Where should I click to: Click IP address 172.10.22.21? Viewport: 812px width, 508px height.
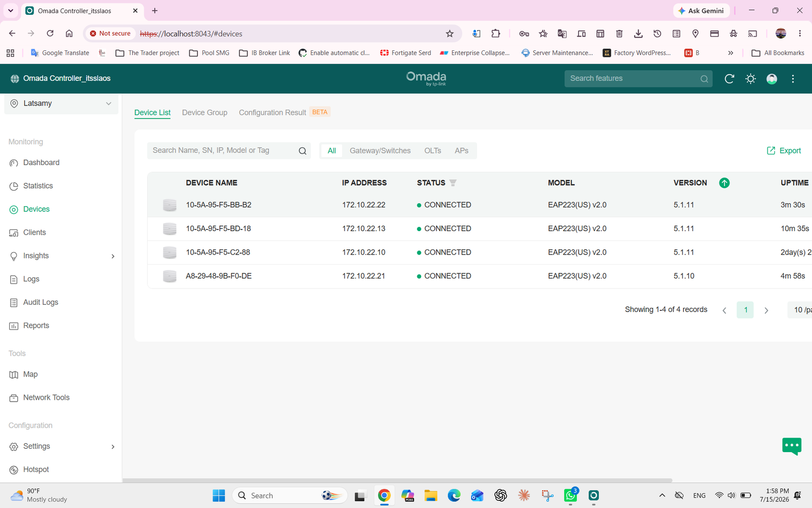(363, 276)
